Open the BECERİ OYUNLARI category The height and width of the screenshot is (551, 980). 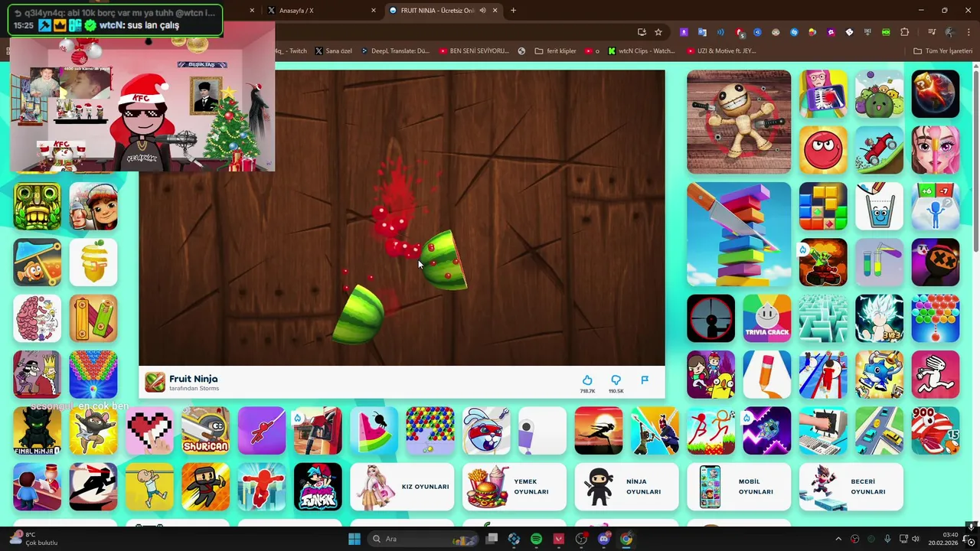coord(851,487)
